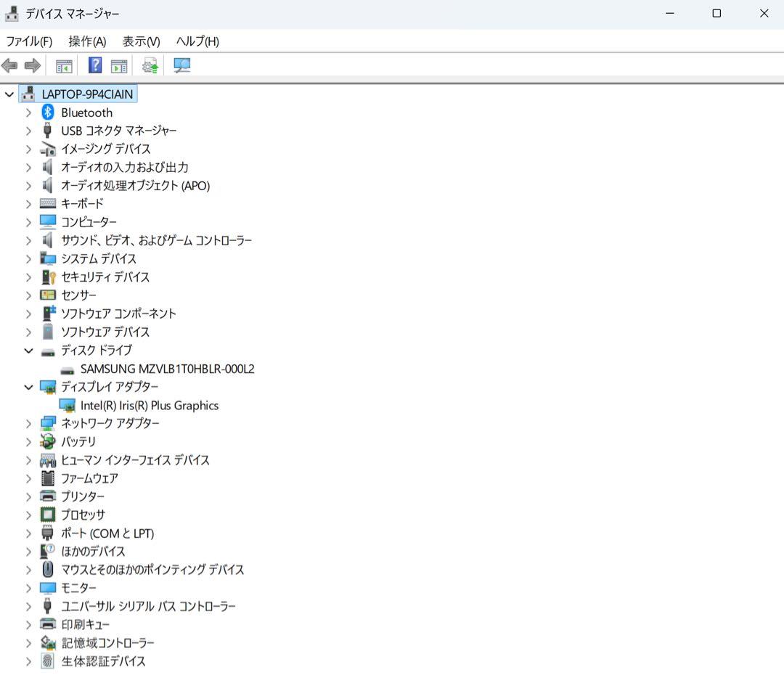
Task: Toggle the console tree pane icon
Action: [63, 65]
